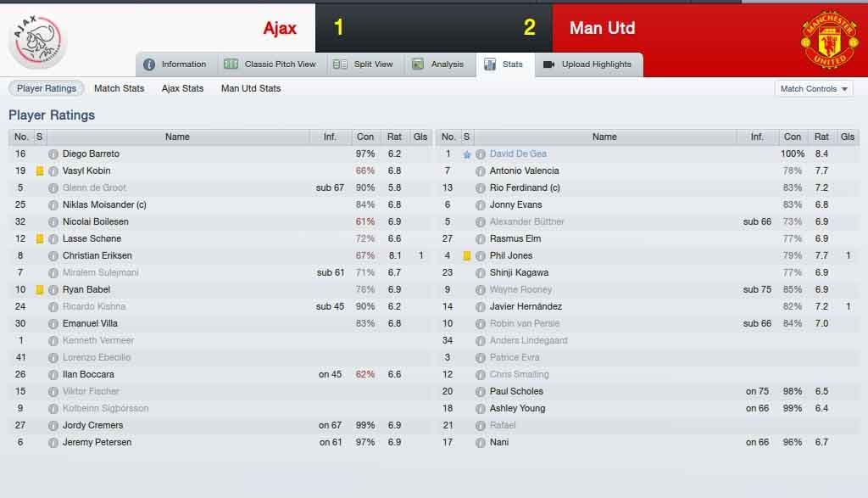This screenshot has height=498, width=868.
Task: Sort Man Utd table by Name header
Action: (x=604, y=137)
